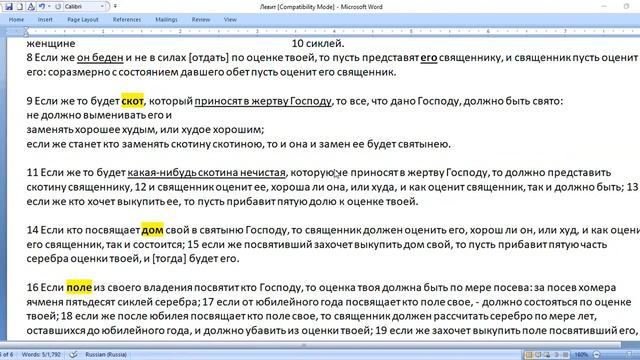Click the ruler indent marker
640x360 pixels.
click(x=26, y=31)
